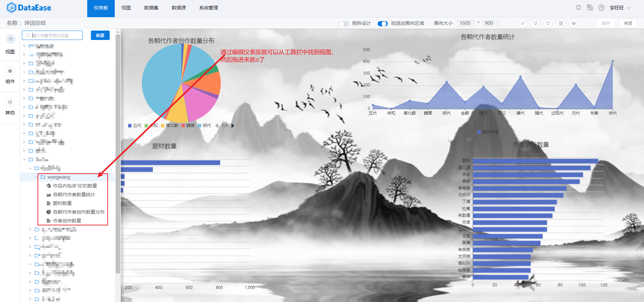
Task: Click the 新建 button
Action: [x=100, y=35]
